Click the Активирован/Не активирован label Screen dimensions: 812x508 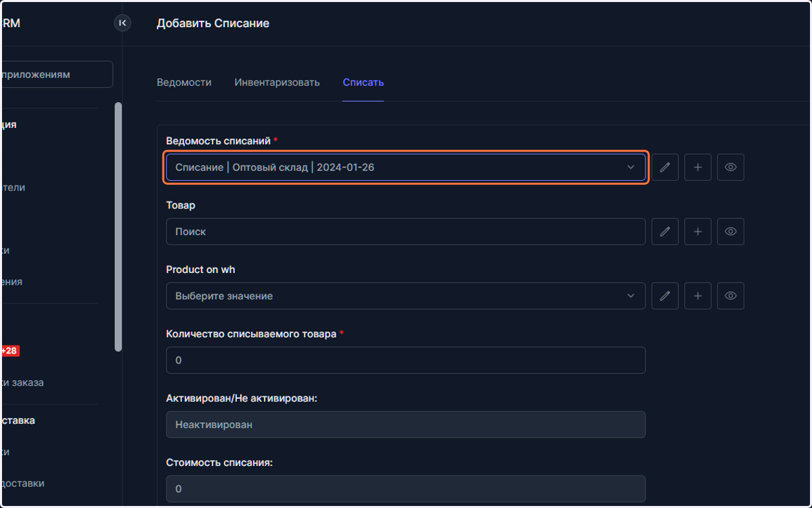tap(242, 398)
